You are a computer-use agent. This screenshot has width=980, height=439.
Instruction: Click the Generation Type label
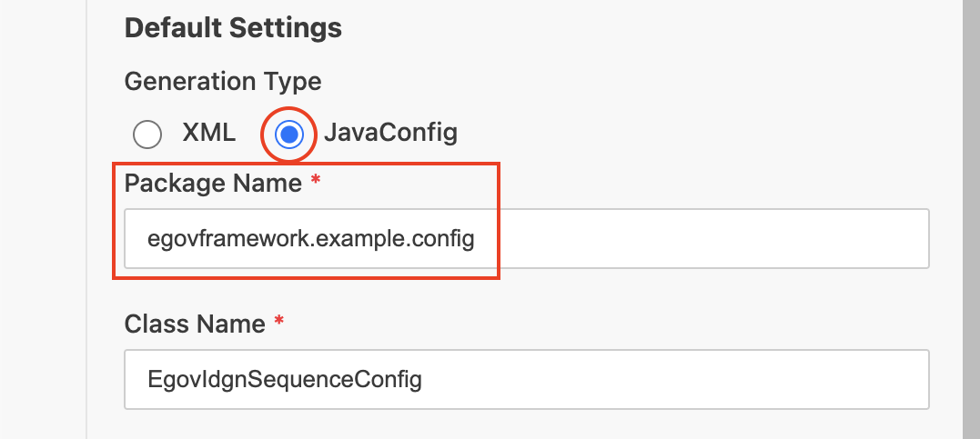(223, 82)
